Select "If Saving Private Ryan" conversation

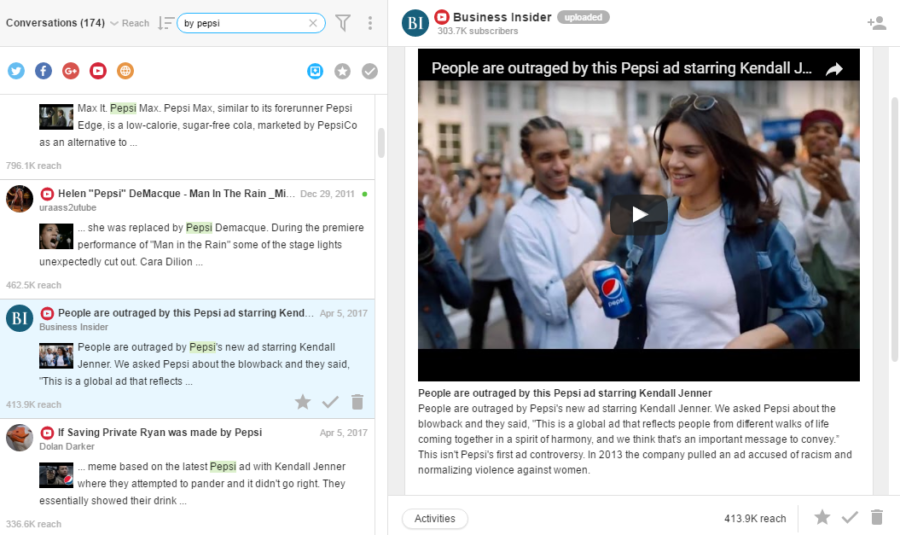[160, 433]
